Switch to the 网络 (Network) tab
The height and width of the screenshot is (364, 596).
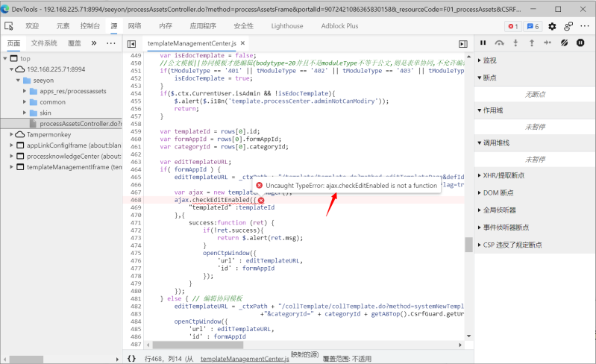(x=134, y=26)
